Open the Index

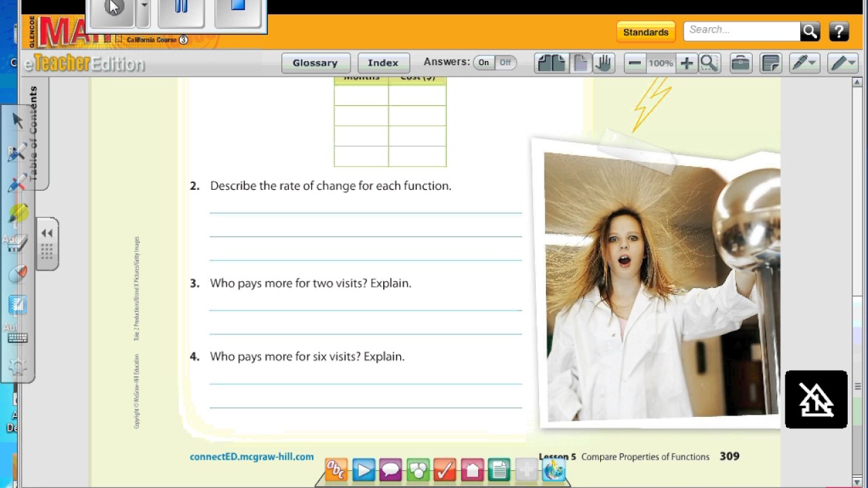tap(383, 63)
